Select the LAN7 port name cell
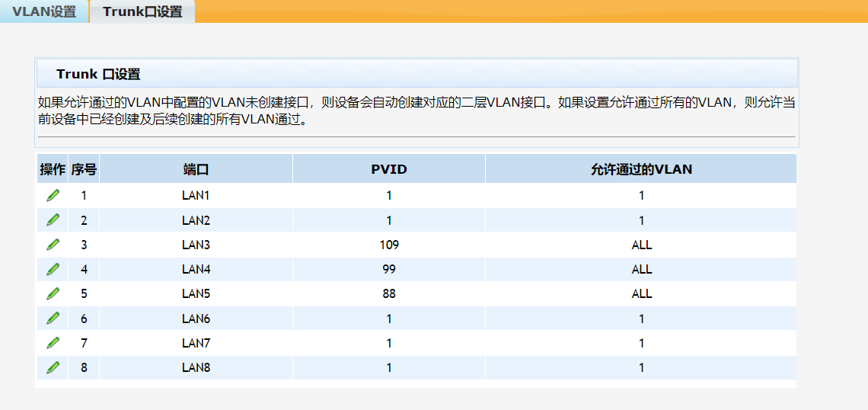This screenshot has width=868, height=410. point(196,344)
